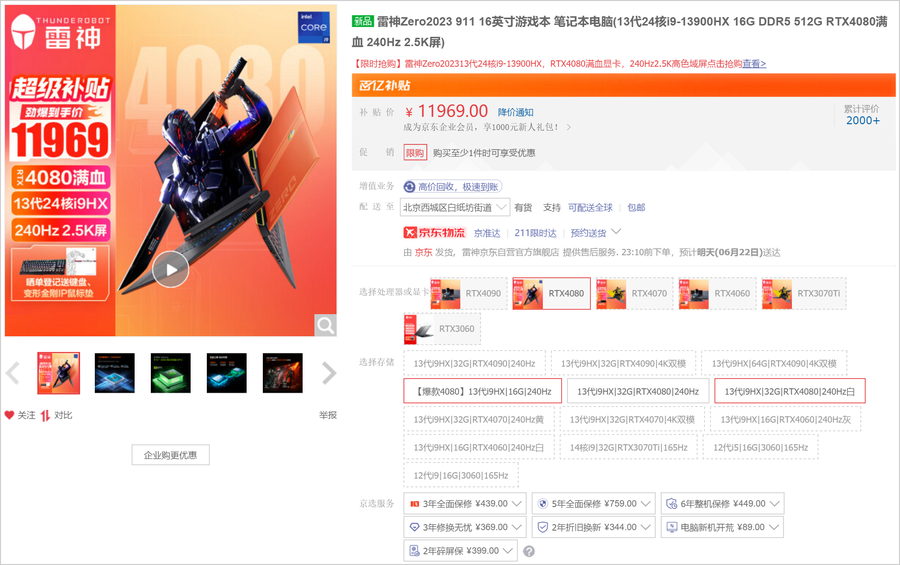Expand the enterprise member gift arrow
Screen dimensions: 900x565
point(568,127)
